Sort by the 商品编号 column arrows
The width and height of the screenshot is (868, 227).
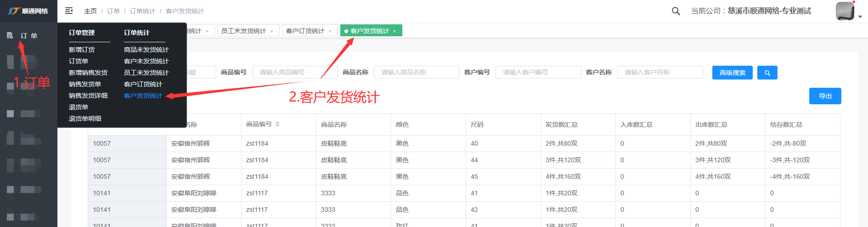[x=277, y=125]
